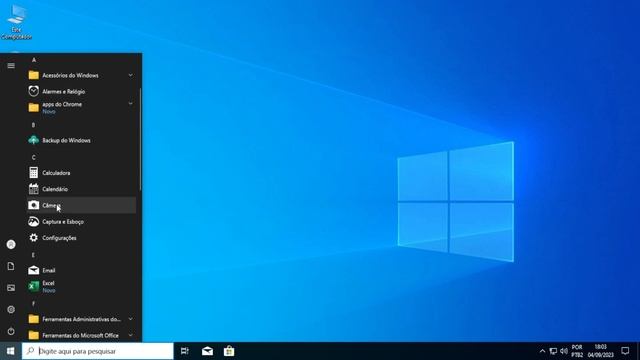Viewport: 640px width, 360px height.
Task: Expand the apps do Chrome chevron
Action: point(131,104)
